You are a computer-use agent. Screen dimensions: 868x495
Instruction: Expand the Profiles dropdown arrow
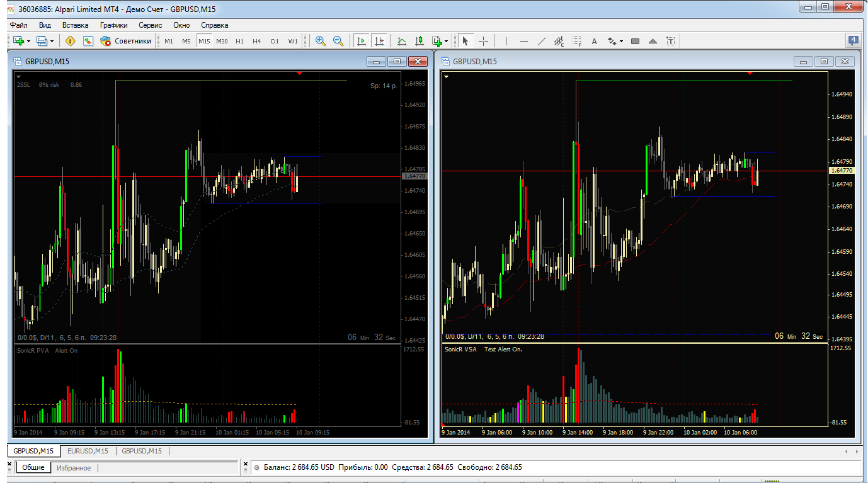(x=52, y=41)
